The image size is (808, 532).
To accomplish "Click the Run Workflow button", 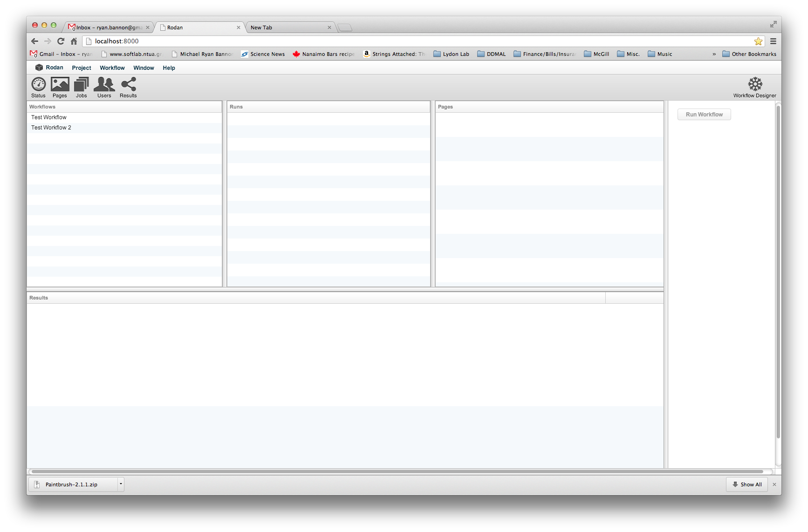I will pyautogui.click(x=704, y=114).
